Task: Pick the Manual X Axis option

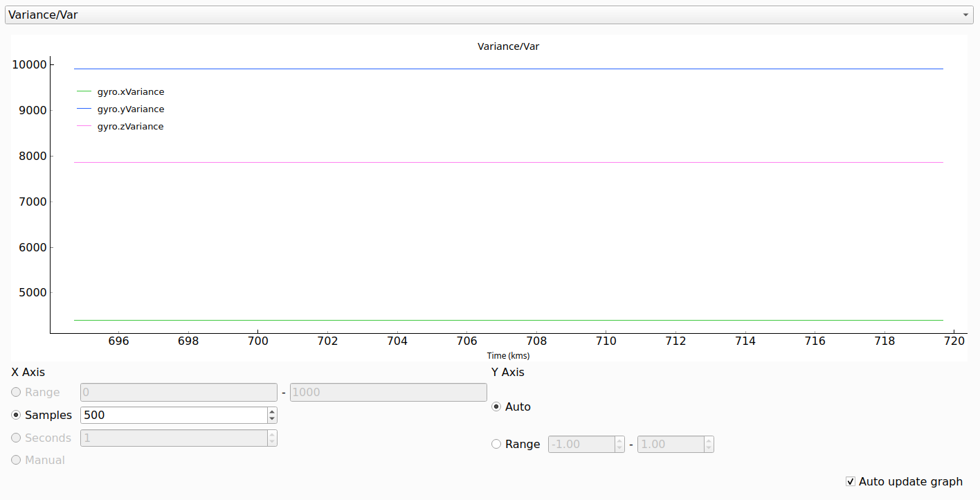Action: point(16,461)
